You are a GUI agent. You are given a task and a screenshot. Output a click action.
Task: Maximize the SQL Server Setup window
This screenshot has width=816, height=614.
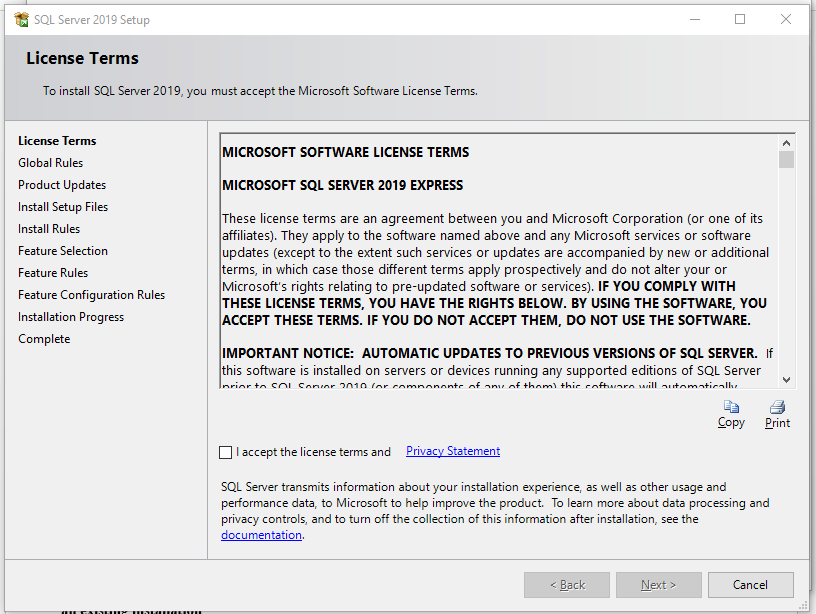[740, 19]
